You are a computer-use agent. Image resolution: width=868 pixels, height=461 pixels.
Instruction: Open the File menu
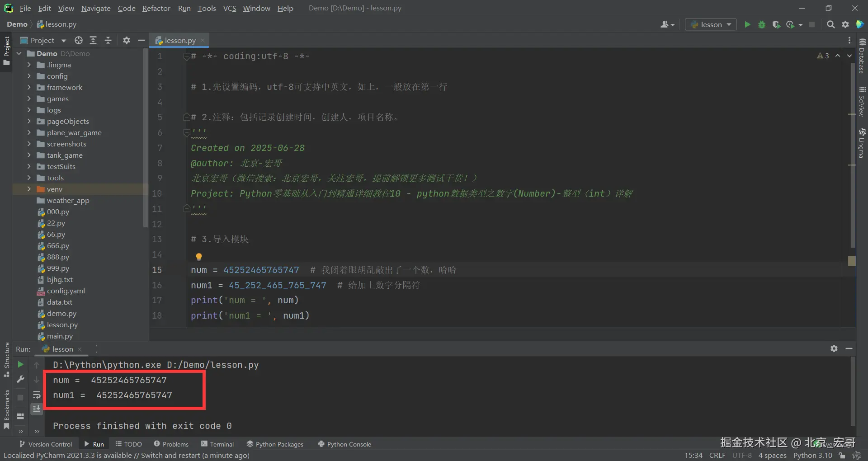point(25,8)
